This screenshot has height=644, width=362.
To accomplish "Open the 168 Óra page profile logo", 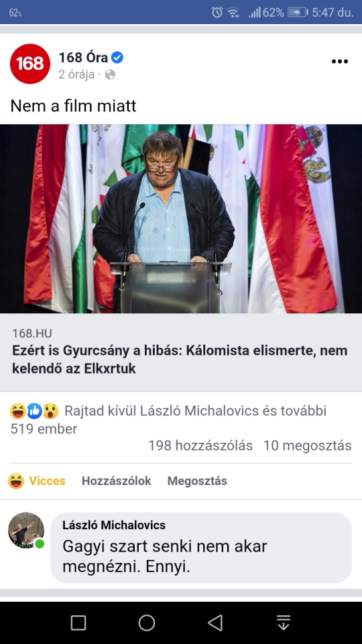I will [x=30, y=64].
